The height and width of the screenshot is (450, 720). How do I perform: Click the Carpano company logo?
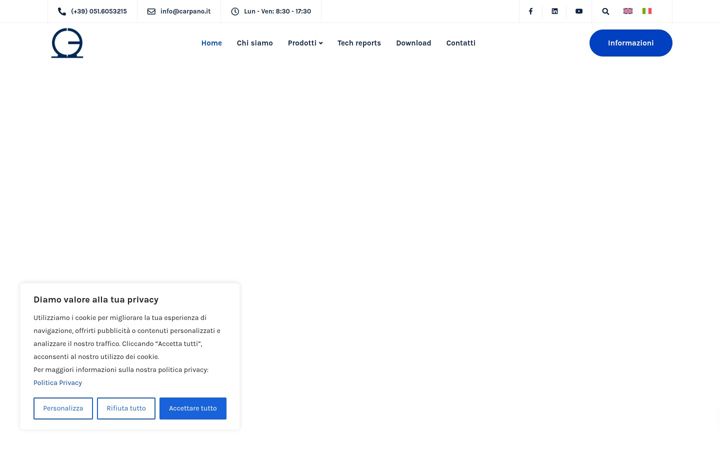(x=67, y=43)
